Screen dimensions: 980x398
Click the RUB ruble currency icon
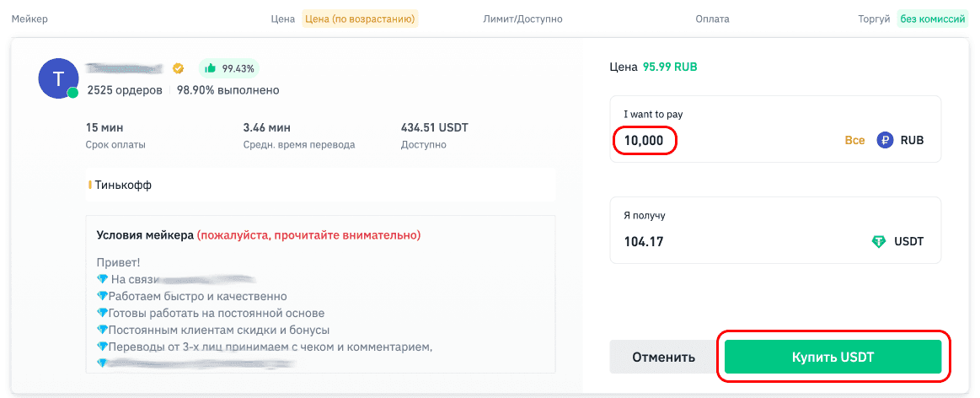tap(885, 140)
